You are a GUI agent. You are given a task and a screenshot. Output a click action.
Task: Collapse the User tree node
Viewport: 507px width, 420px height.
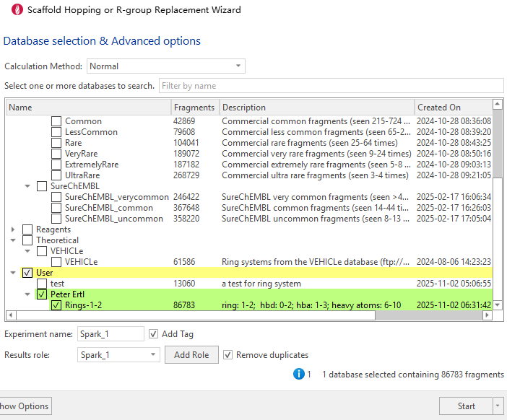click(15, 273)
